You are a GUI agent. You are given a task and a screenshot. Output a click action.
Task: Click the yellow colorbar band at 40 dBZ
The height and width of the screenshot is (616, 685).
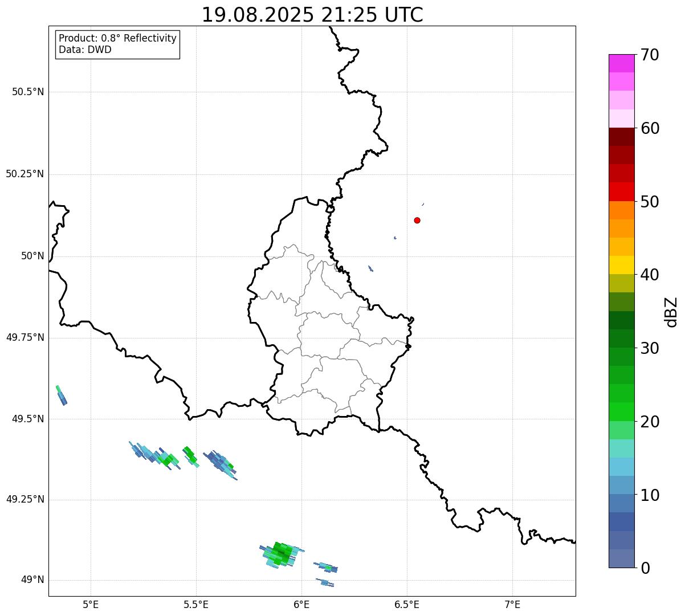(621, 265)
